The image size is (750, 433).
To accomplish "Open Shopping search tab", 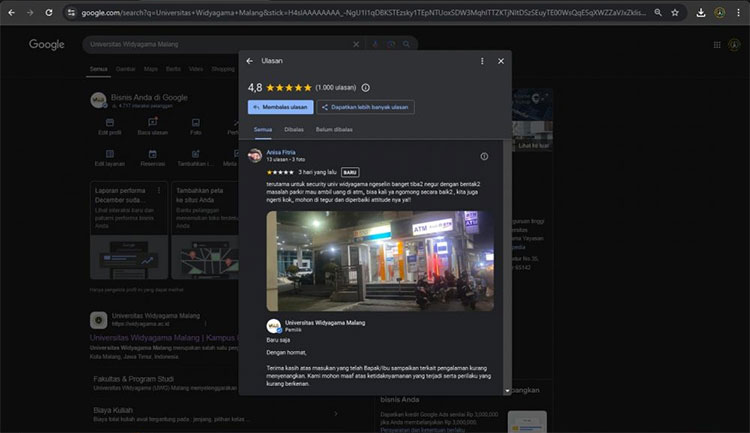I will (x=223, y=69).
